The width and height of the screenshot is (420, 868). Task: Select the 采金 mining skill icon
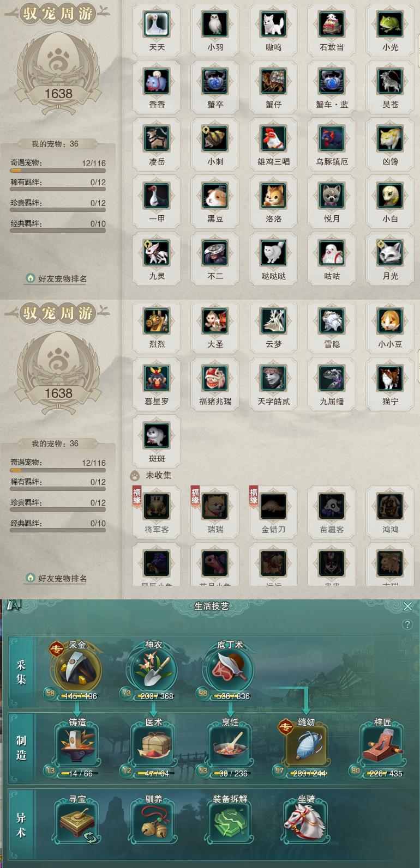(77, 670)
